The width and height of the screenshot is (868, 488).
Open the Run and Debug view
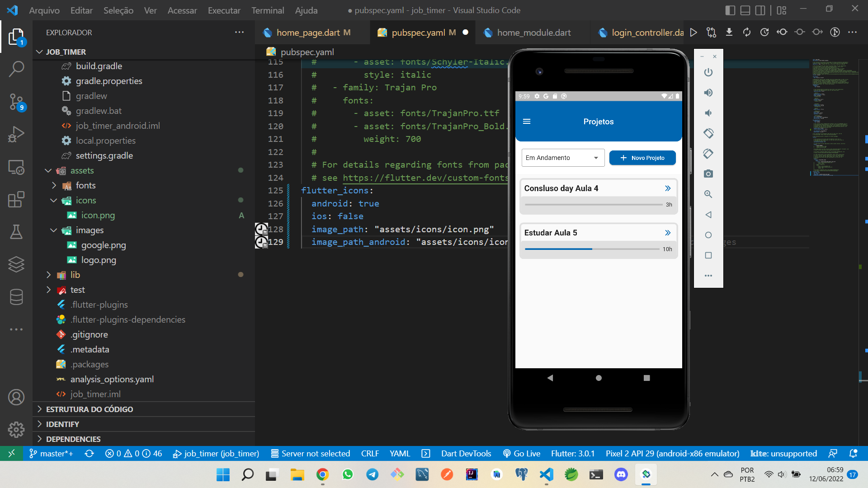tap(16, 134)
